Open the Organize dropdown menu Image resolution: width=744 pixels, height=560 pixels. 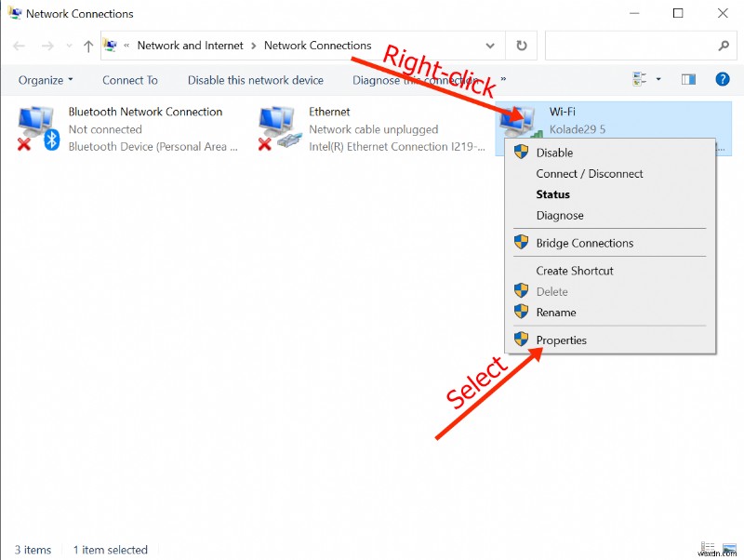coord(46,80)
